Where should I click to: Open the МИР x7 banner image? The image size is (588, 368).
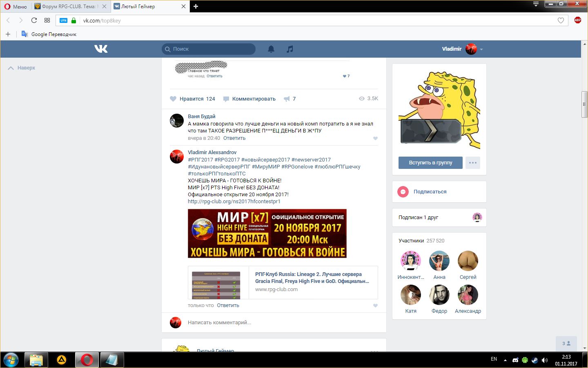click(x=267, y=233)
